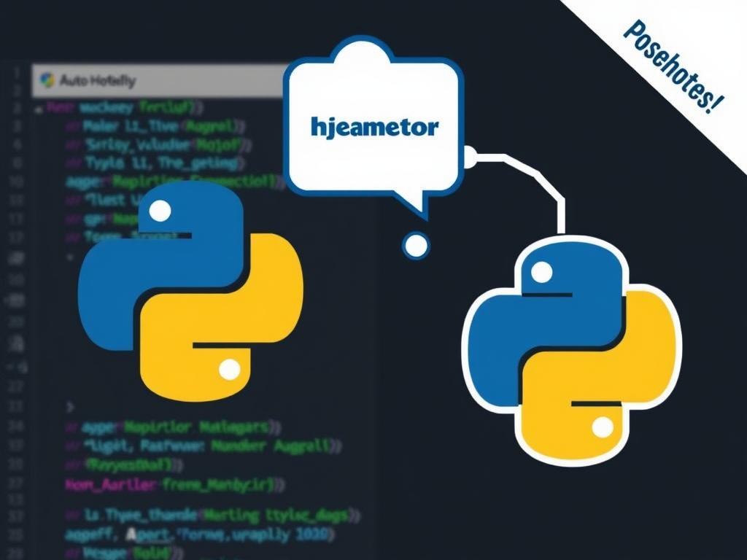
Task: Click the "Posehotes!" corner banner
Action: point(673,66)
